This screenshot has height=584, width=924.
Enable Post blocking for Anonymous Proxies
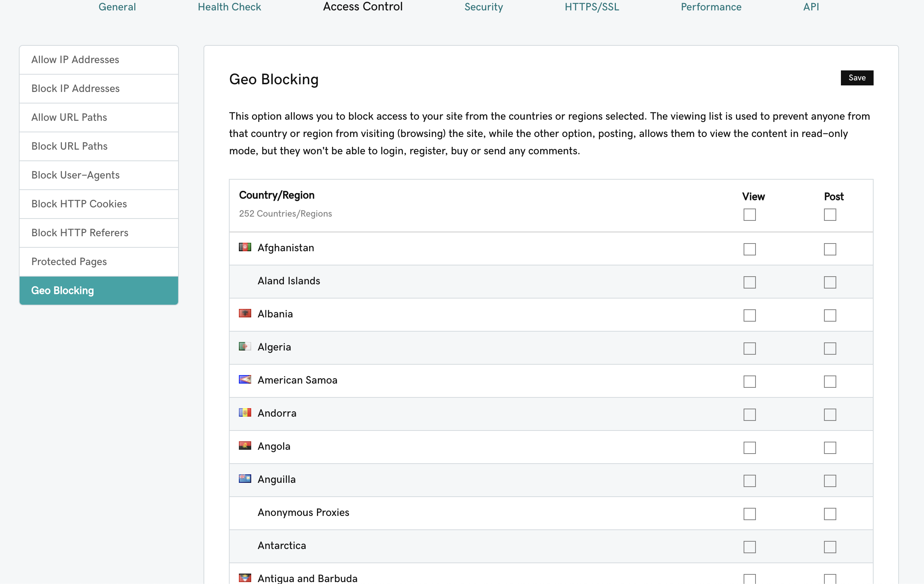click(x=830, y=514)
